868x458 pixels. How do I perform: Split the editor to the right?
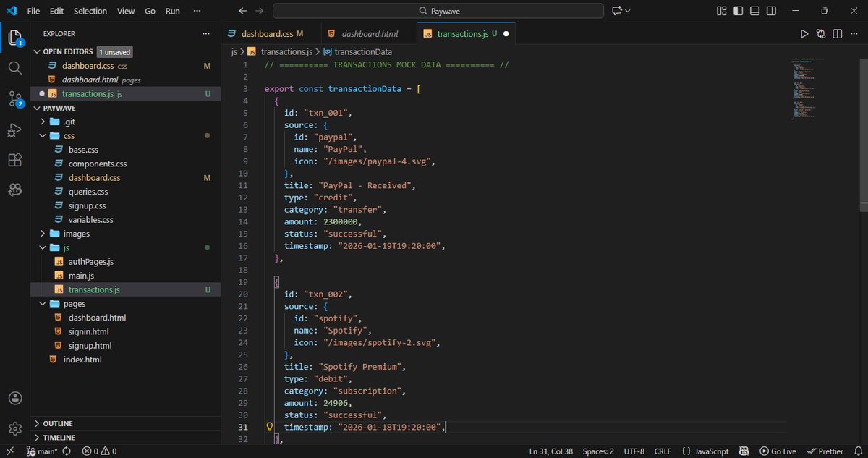(838, 33)
